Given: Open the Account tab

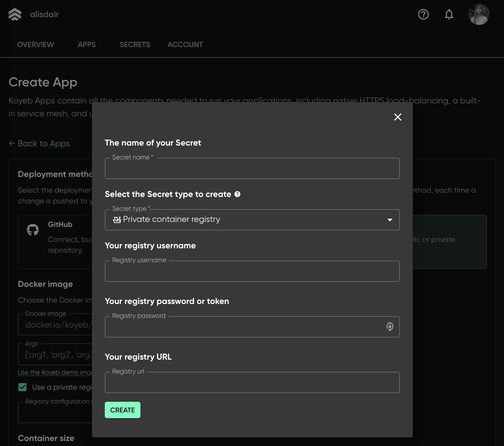Looking at the screenshot, I should 185,45.
